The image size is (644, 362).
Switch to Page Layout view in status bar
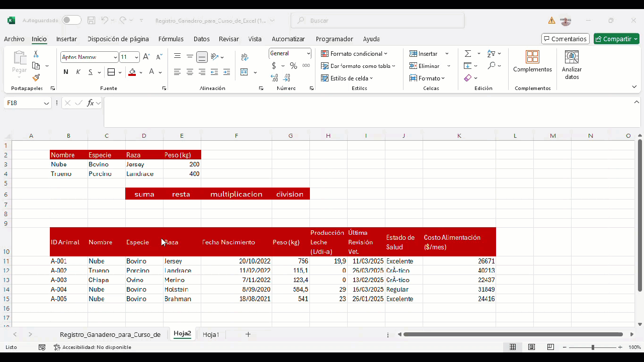[531, 347]
